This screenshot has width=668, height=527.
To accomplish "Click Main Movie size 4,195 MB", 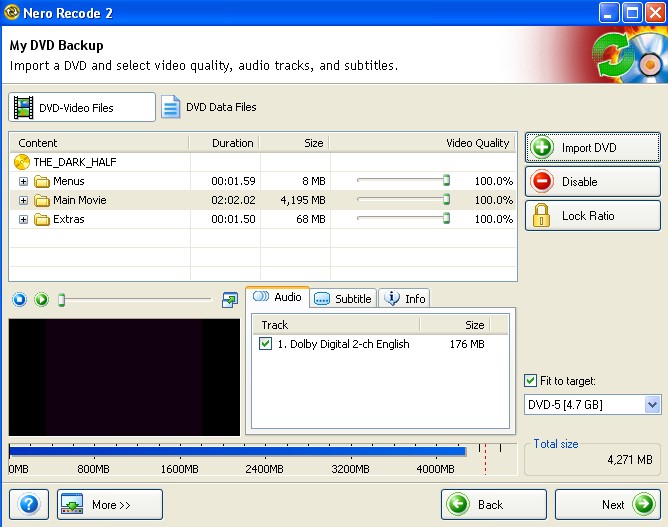I will [x=303, y=200].
